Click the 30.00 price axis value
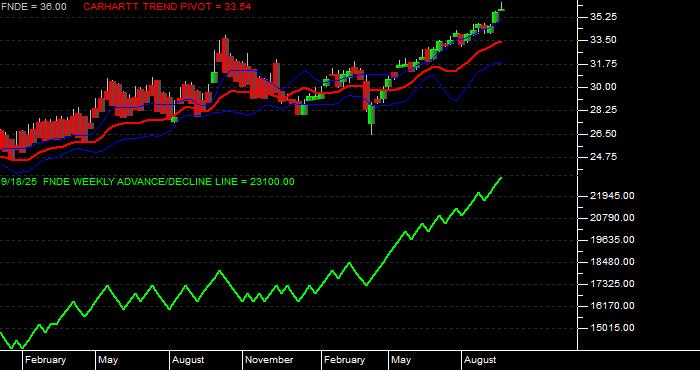This screenshot has width=700, height=370. [x=603, y=87]
